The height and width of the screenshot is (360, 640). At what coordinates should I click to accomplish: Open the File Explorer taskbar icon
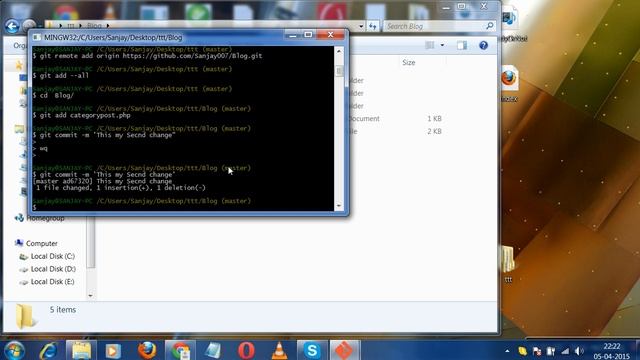81,350
